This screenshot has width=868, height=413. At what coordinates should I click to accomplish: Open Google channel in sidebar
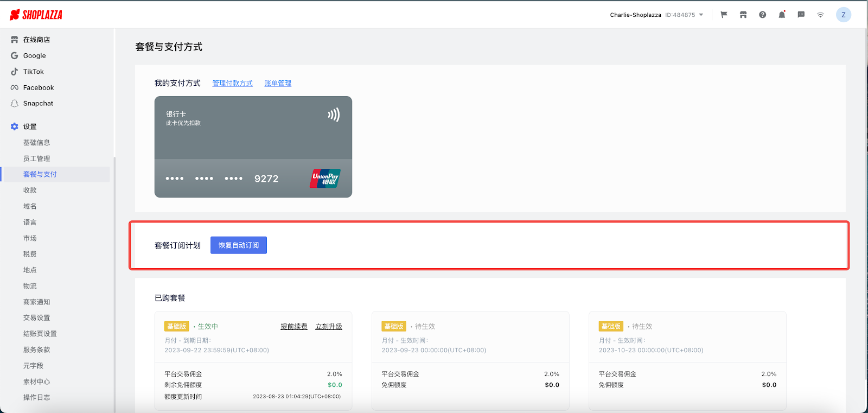tap(35, 55)
